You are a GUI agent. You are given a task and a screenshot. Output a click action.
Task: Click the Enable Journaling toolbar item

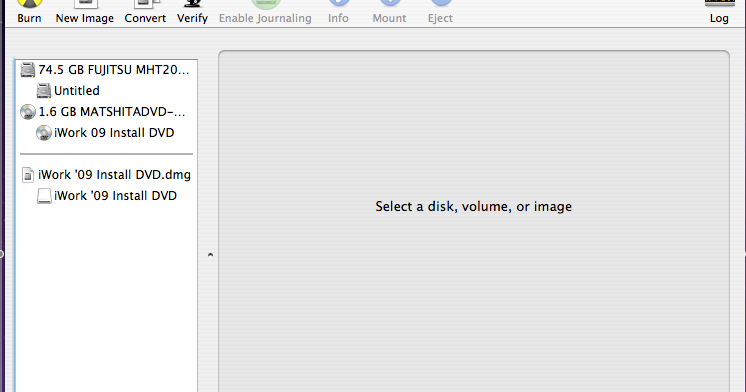pyautogui.click(x=265, y=12)
